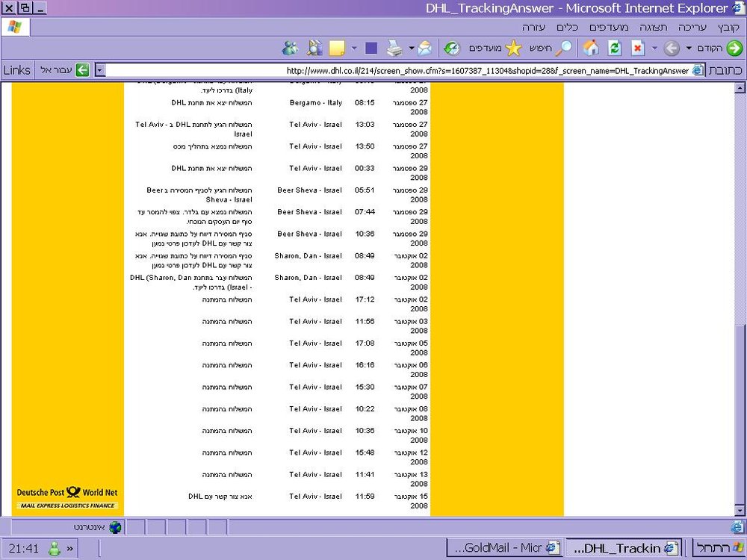Expand hidden tray icons with » chevron

click(70, 549)
